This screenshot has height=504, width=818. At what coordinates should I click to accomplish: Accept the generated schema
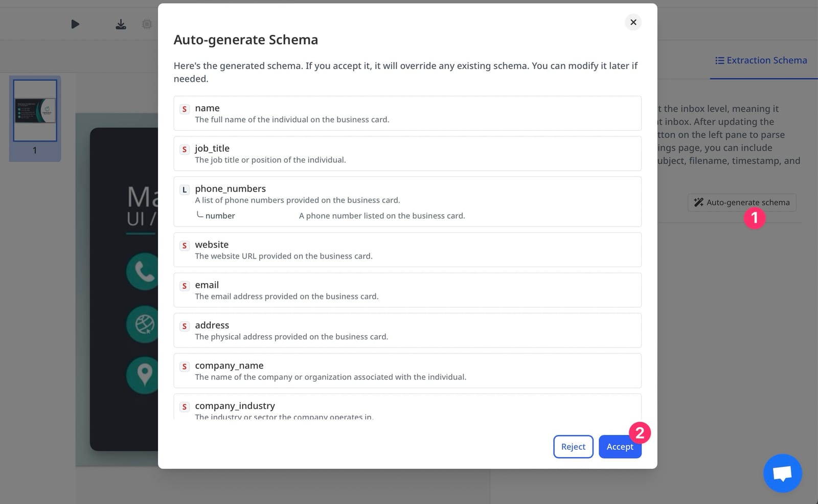tap(620, 447)
